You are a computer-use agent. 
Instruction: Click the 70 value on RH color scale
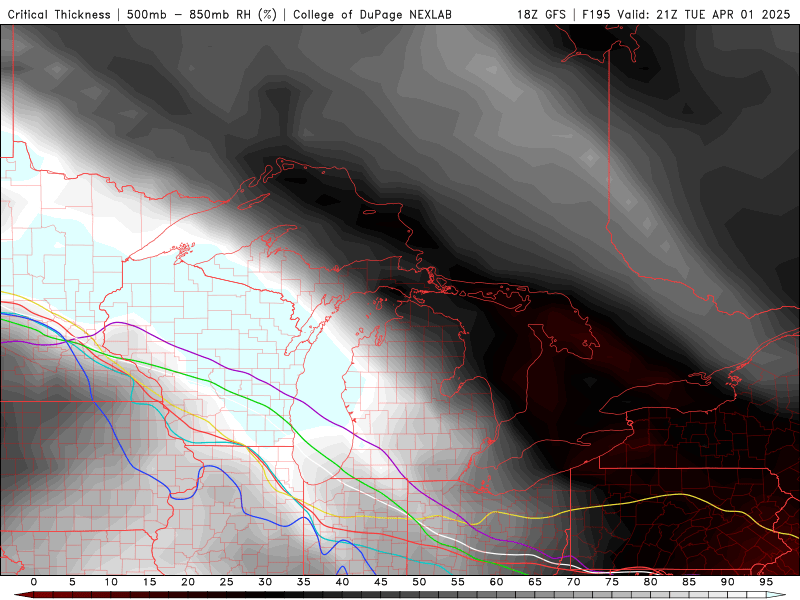(573, 582)
